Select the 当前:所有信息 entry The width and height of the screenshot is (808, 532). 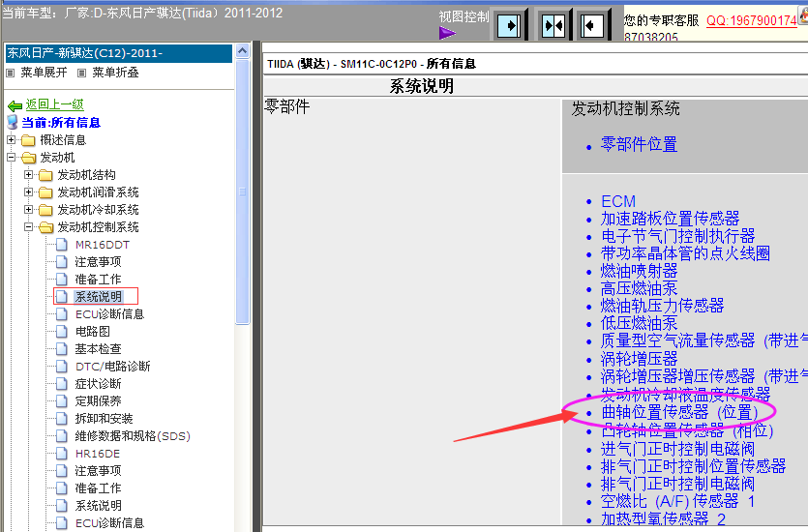(x=61, y=123)
